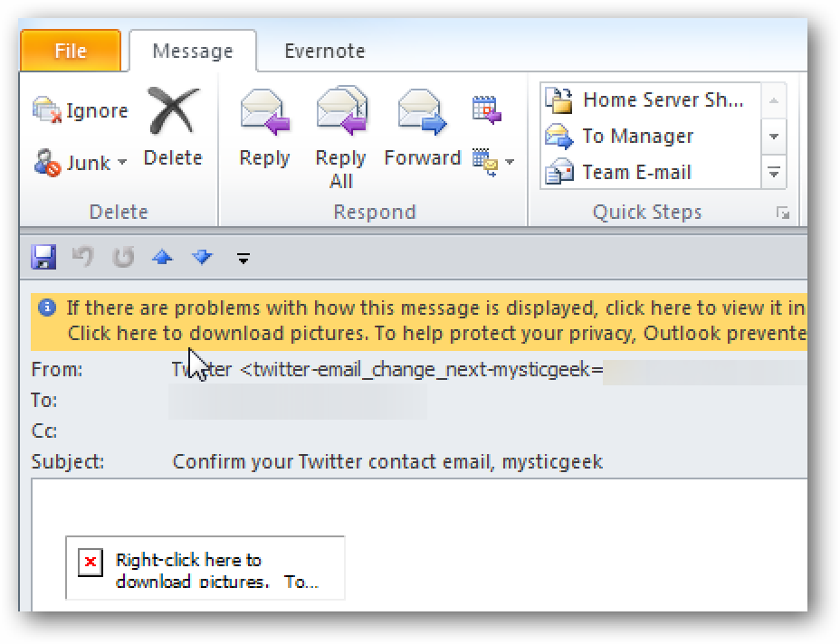Click the Redo icon
The image size is (840, 644).
(121, 257)
